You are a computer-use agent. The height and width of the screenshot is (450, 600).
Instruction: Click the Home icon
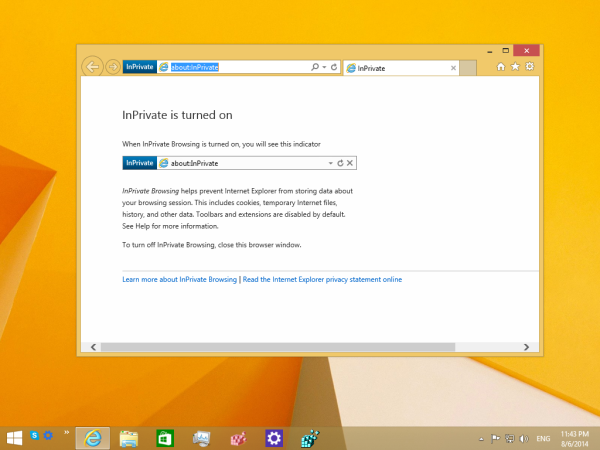click(501, 67)
